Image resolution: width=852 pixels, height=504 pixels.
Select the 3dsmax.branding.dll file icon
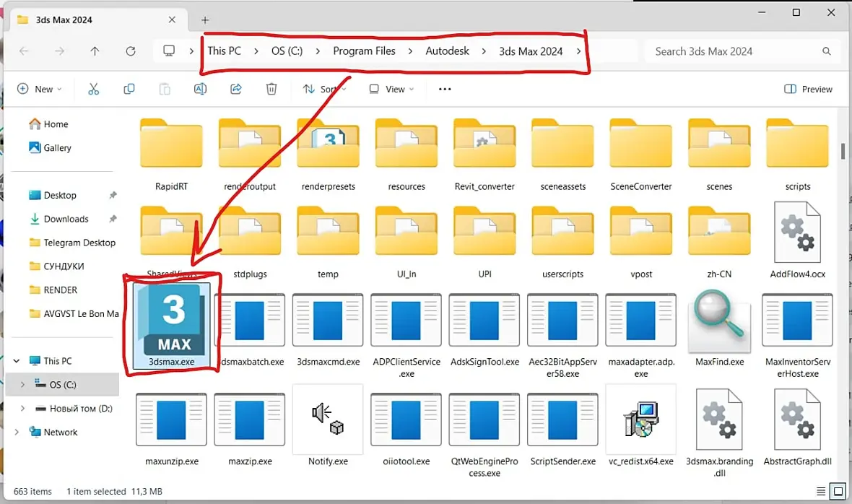719,420
